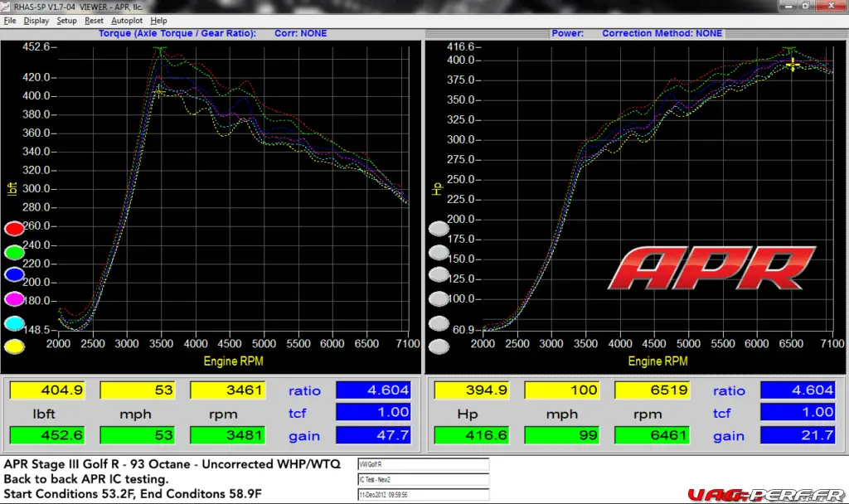Click the second gray run button on power graph
Screen dimensions: 849x504
pos(439,252)
